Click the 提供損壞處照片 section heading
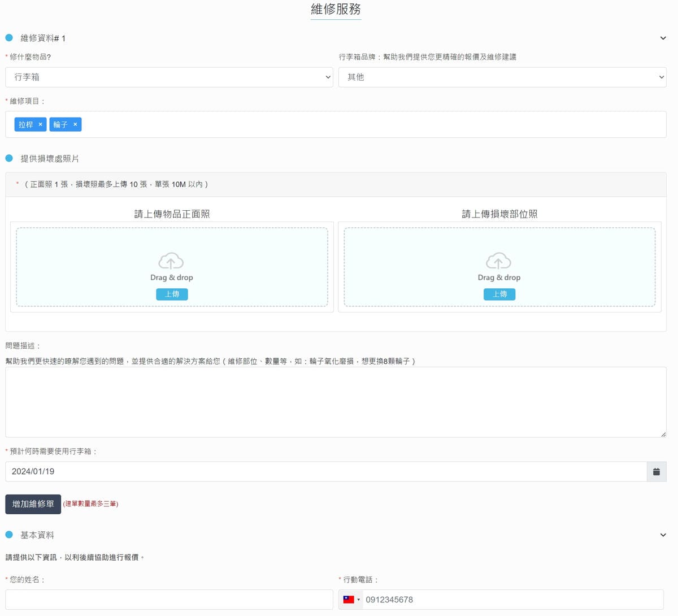The width and height of the screenshot is (678, 616). coord(50,159)
